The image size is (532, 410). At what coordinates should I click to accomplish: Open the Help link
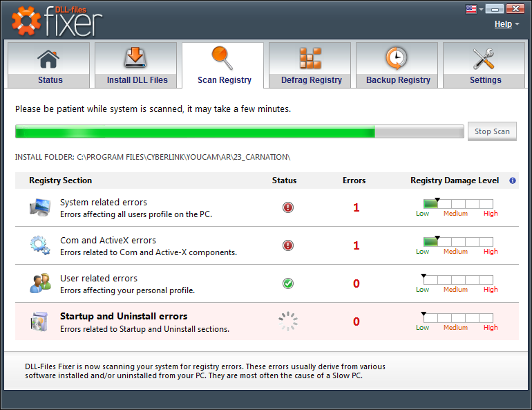point(503,24)
